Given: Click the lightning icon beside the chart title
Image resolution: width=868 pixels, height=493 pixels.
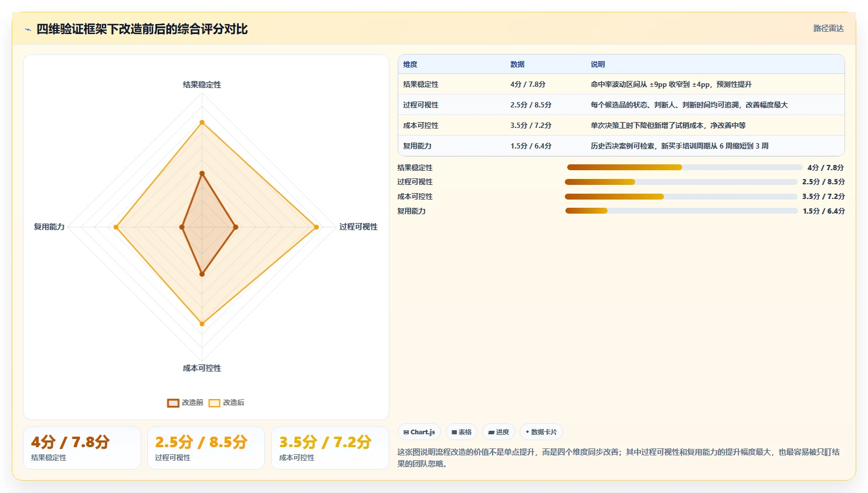Looking at the screenshot, I should (x=28, y=29).
